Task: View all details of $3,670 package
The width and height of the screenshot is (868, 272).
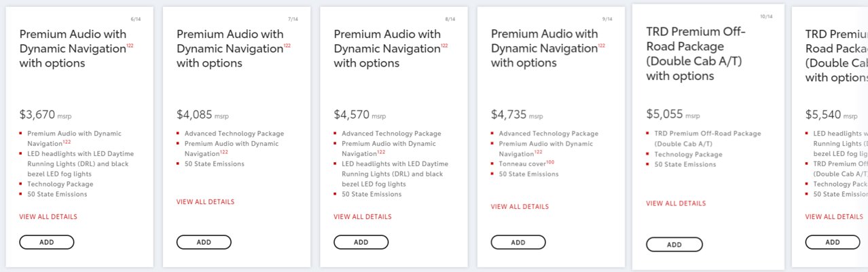Action: (x=48, y=217)
